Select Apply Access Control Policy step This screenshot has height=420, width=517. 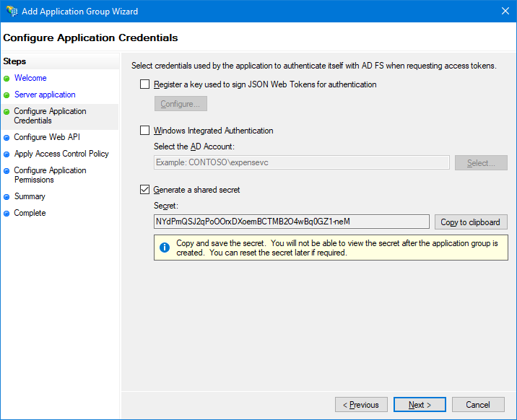(x=61, y=154)
